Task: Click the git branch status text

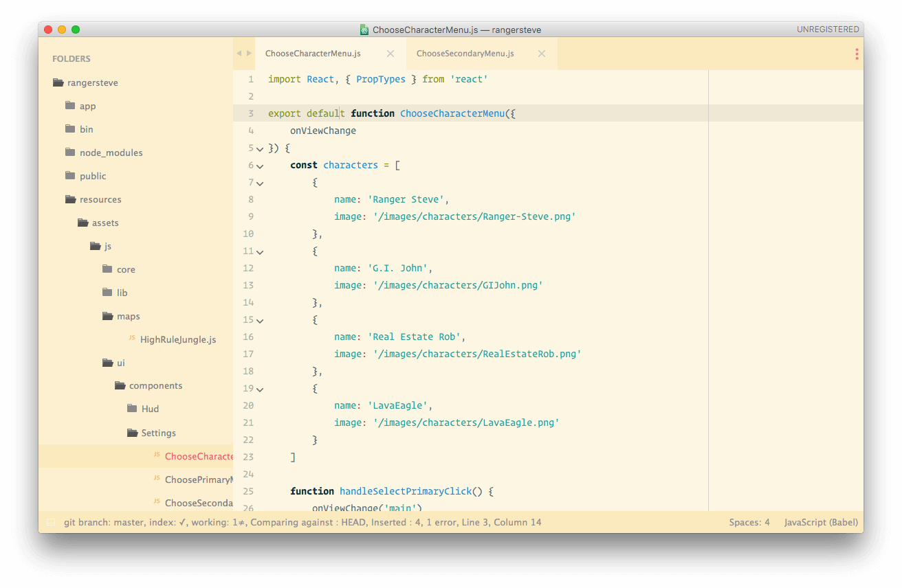Action: click(103, 523)
